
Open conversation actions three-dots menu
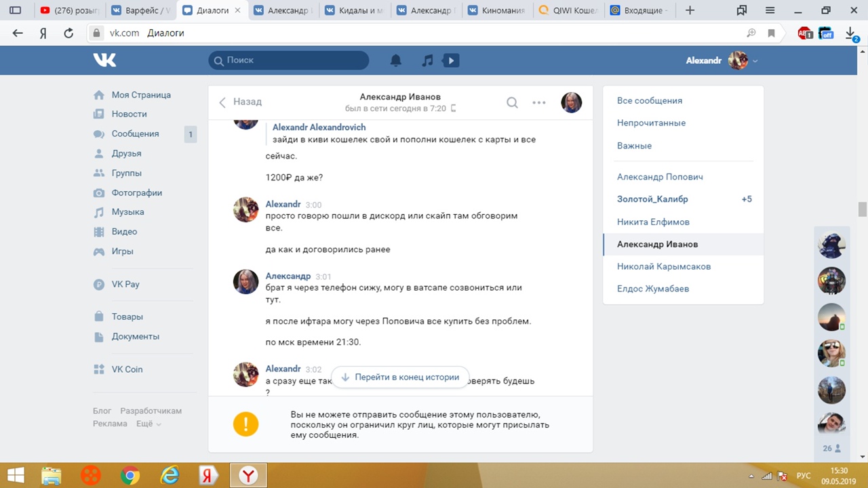pos(539,102)
